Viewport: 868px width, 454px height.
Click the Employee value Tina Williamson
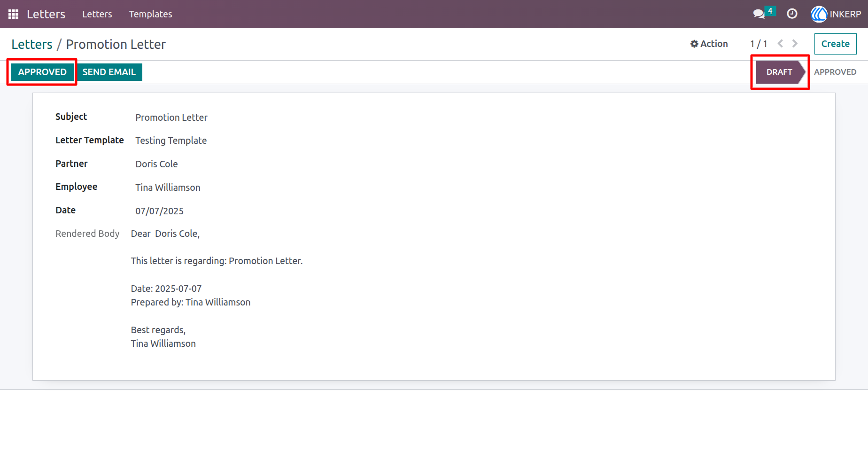click(x=168, y=188)
